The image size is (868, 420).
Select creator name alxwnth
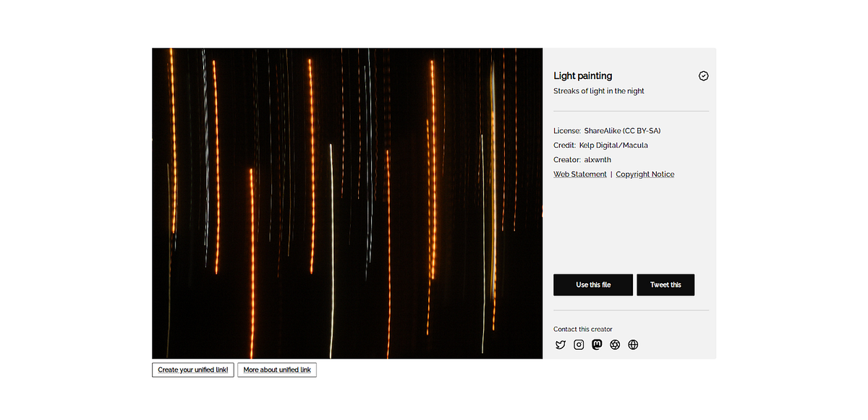[x=598, y=159]
